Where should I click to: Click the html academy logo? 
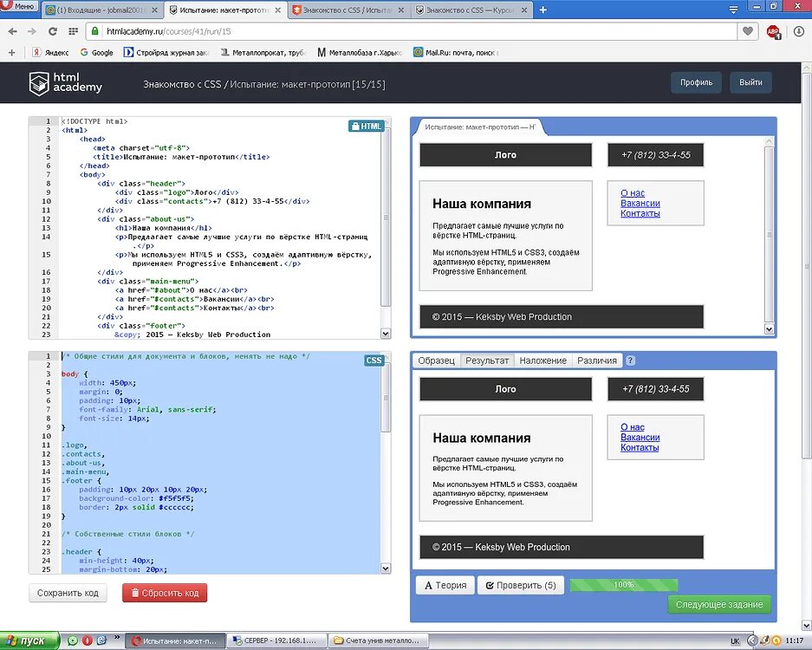pos(66,83)
